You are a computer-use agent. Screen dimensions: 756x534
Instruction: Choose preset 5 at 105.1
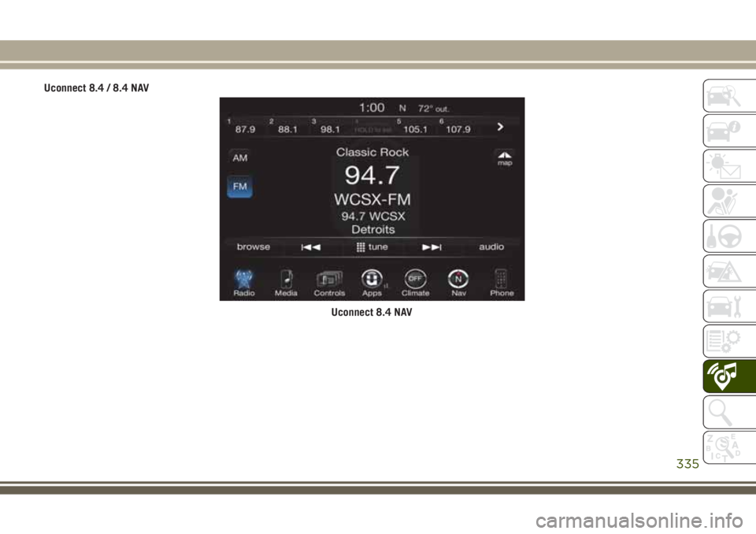(415, 127)
